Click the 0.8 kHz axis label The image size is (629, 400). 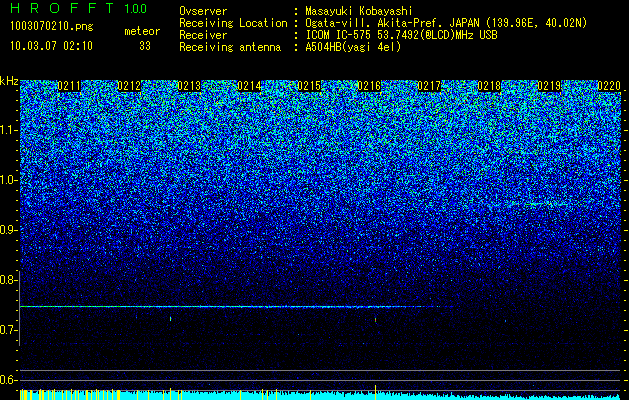[8, 280]
